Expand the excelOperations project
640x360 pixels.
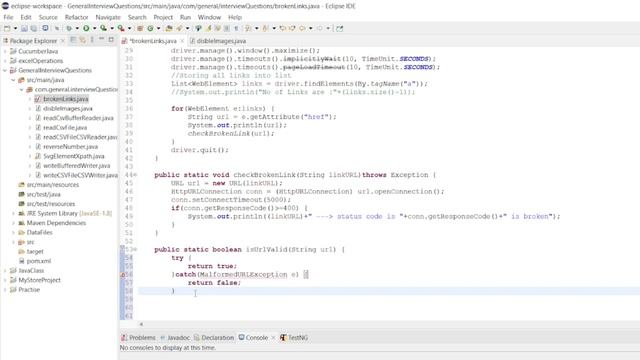click(x=5, y=61)
